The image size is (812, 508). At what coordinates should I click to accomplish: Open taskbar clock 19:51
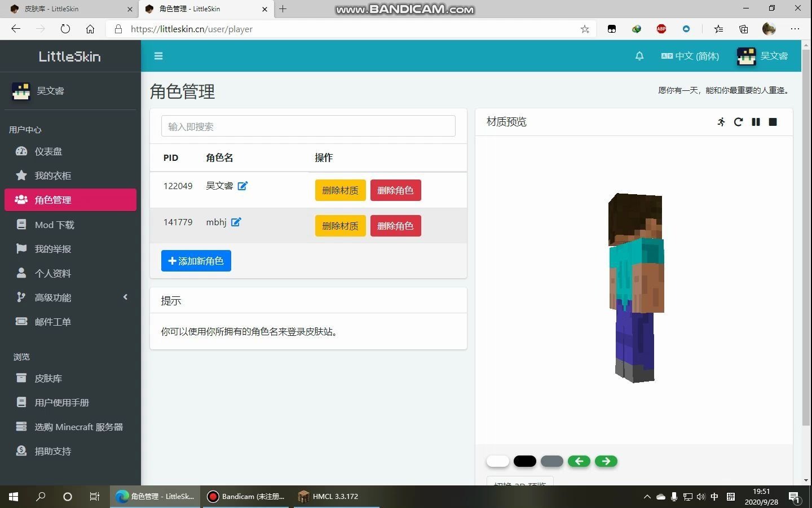tap(761, 497)
